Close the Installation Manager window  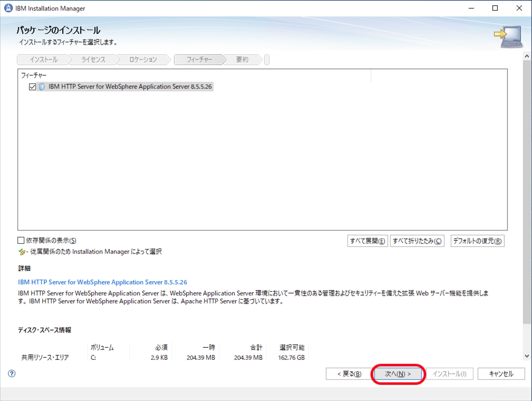pyautogui.click(x=519, y=8)
